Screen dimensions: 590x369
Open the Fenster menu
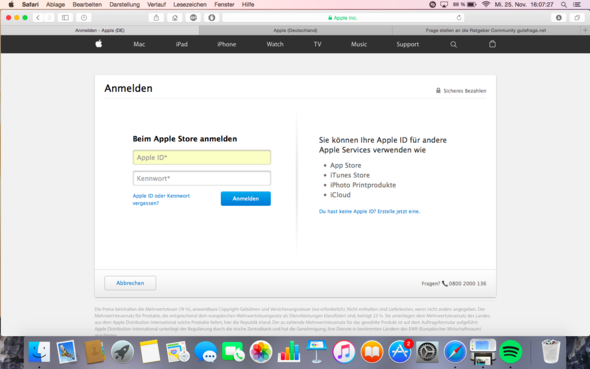pyautogui.click(x=224, y=5)
